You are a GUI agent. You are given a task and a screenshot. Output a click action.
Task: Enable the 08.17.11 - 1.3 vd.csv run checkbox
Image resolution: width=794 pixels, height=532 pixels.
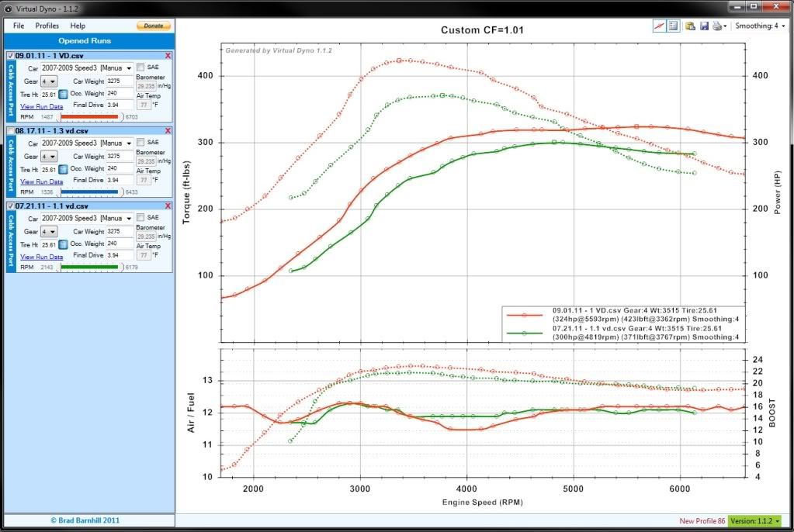(10, 131)
